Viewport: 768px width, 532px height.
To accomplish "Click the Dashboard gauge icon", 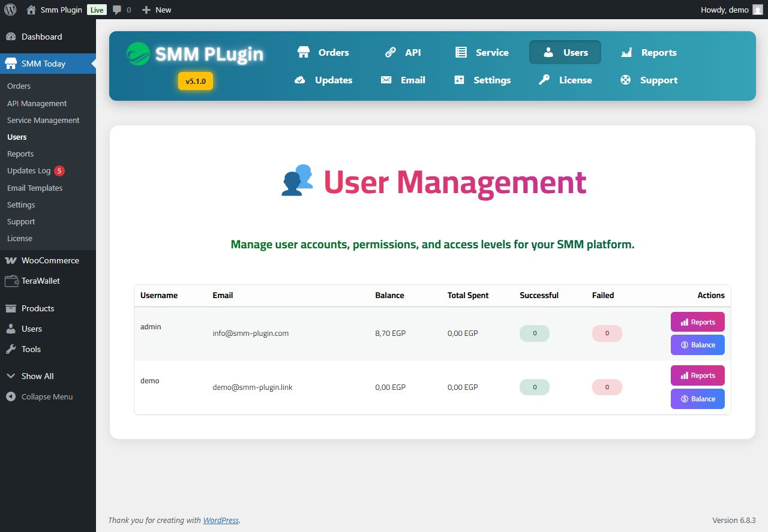I will 11,37.
